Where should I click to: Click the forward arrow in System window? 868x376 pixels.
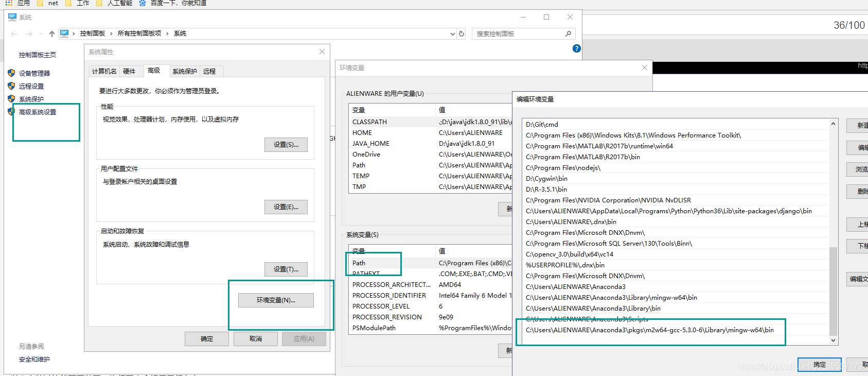[x=29, y=34]
